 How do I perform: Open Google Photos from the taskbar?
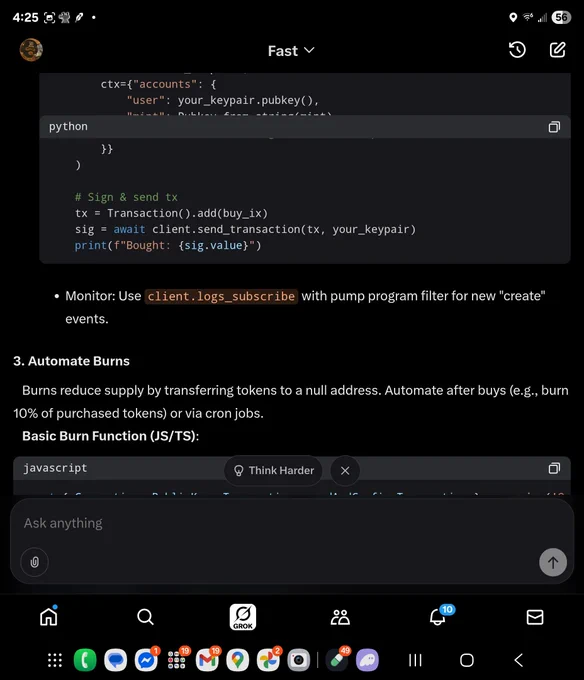coord(268,660)
